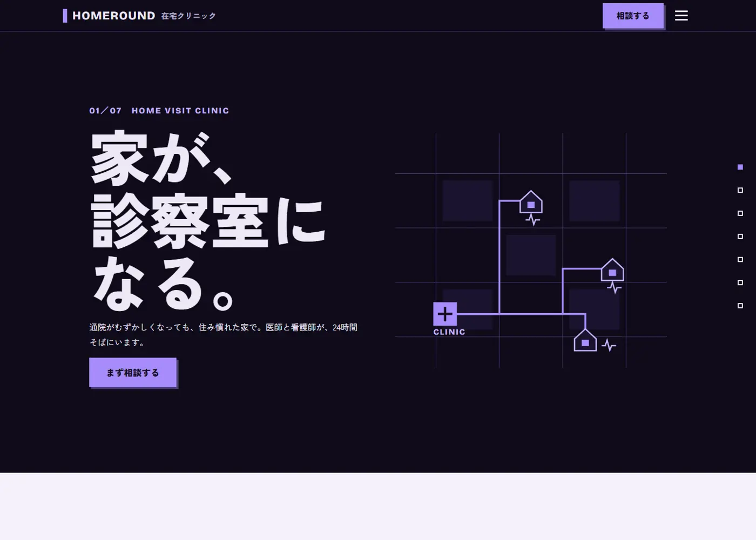Click the まず相談する hero button
This screenshot has height=540, width=756.
pyautogui.click(x=133, y=373)
